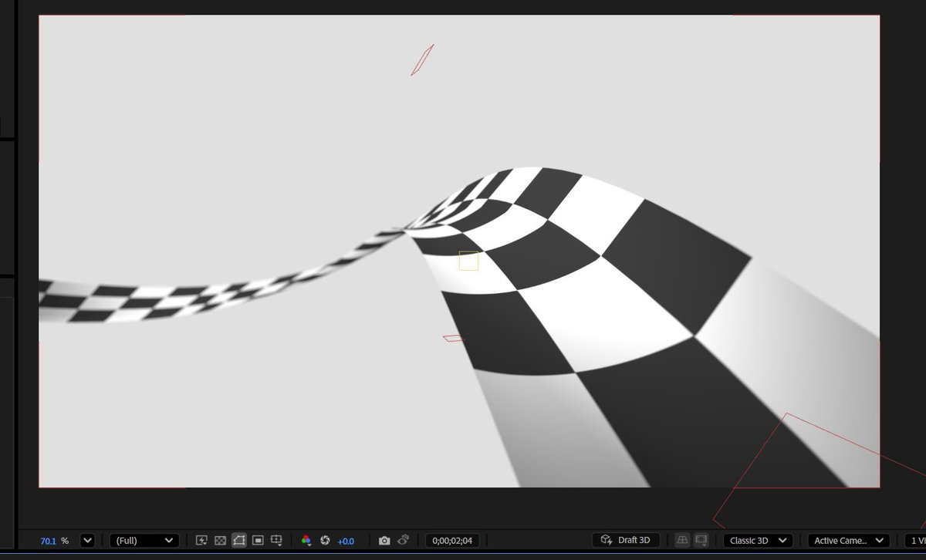Select the yellow anchor square on the flag
Viewport: 926px width, 560px height.
point(468,261)
